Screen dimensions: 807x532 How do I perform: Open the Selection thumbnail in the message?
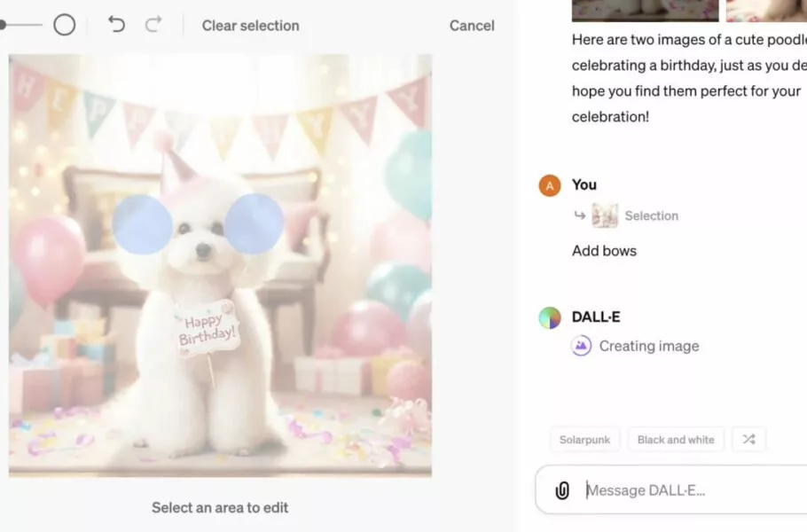pyautogui.click(x=605, y=215)
